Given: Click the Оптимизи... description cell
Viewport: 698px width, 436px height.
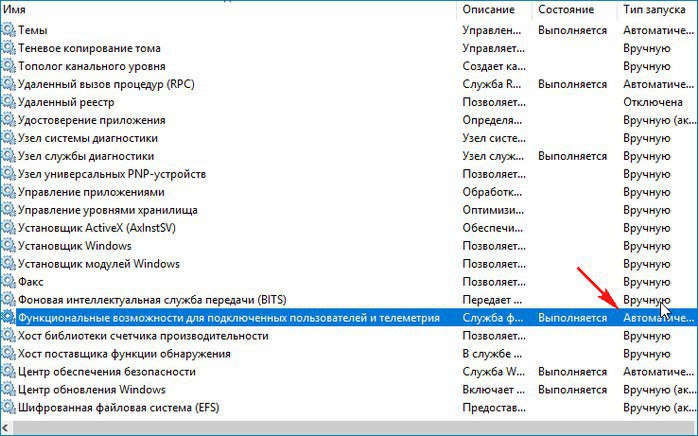Looking at the screenshot, I should 492,210.
